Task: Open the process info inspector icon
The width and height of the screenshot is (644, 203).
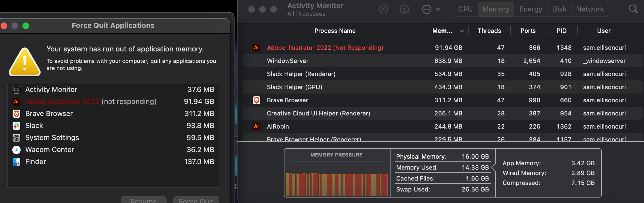Action: click(x=404, y=9)
